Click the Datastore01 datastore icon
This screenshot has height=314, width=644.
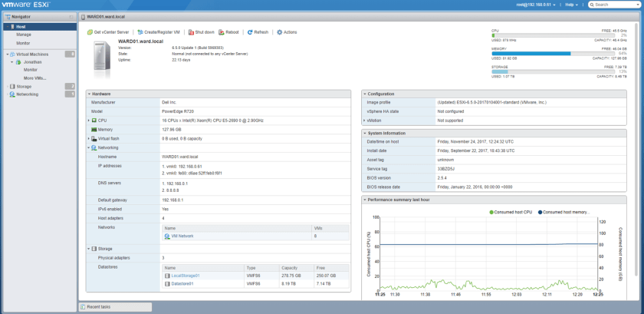167,284
